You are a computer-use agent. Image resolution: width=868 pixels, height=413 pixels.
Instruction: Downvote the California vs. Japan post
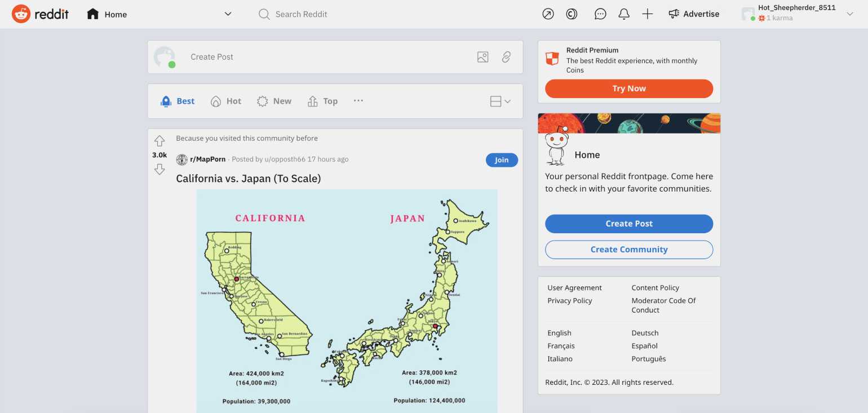[x=160, y=169]
